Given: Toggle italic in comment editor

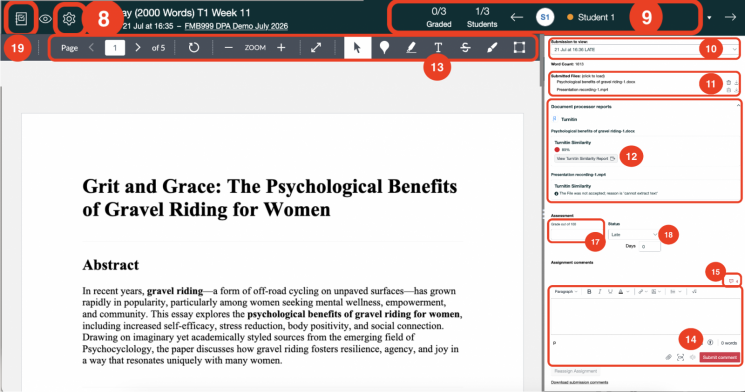Looking at the screenshot, I should [600, 292].
